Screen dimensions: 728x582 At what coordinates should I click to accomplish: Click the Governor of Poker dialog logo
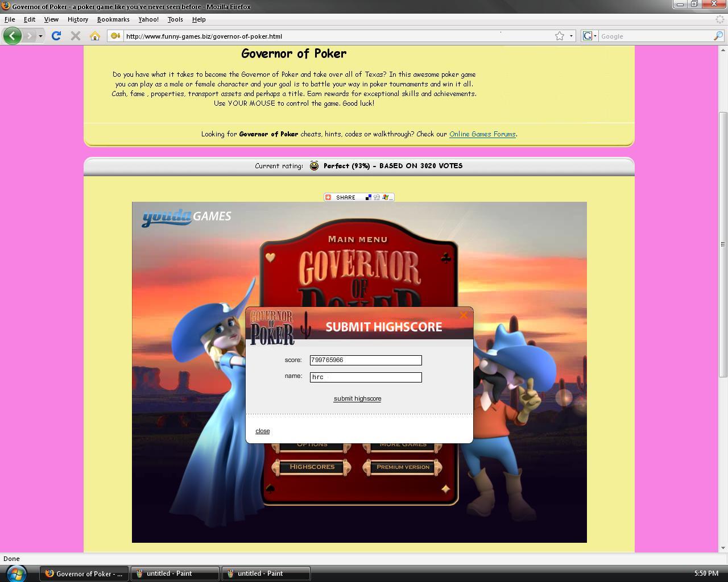272,327
